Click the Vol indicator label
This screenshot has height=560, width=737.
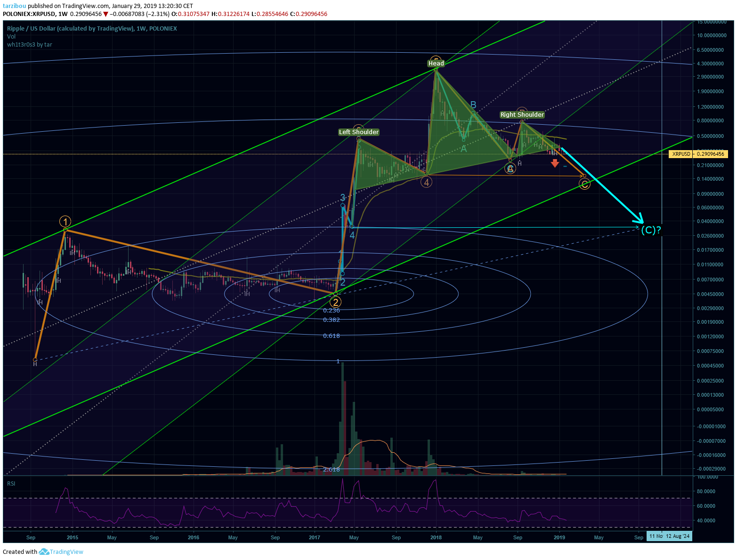coord(11,37)
